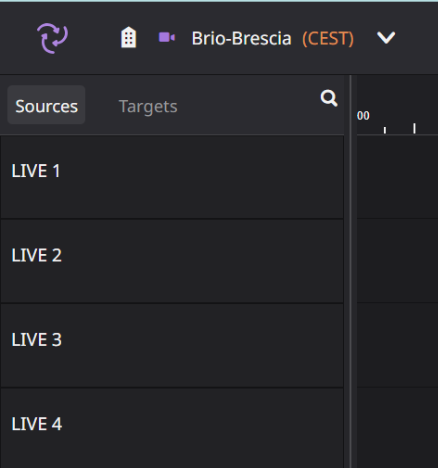Click the timeline lane for LIVE 3
This screenshot has width=438, height=468.
(397, 346)
